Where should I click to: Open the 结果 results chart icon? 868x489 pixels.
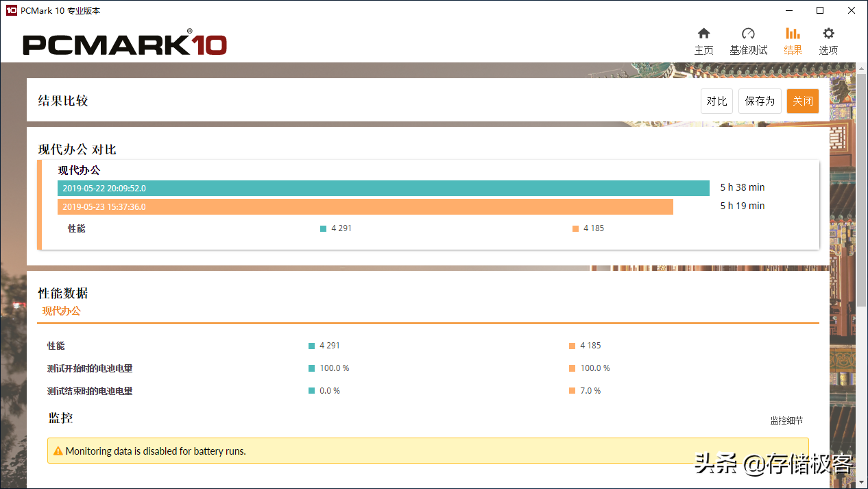(x=793, y=34)
